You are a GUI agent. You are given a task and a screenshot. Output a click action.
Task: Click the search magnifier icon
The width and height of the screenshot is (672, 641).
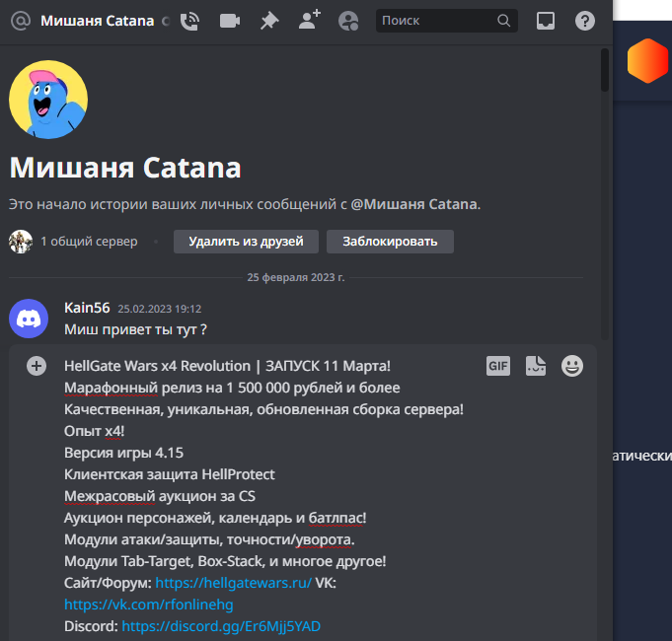503,21
